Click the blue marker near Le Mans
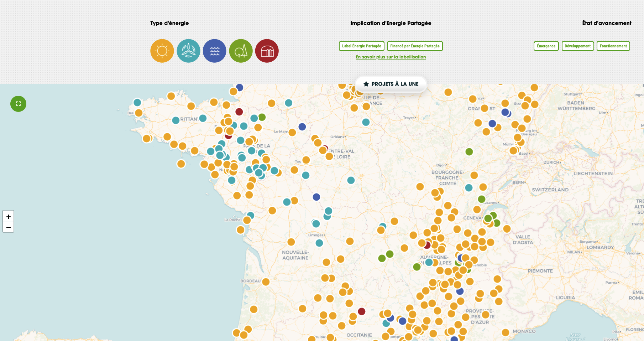This screenshot has width=644, height=341. (x=302, y=126)
